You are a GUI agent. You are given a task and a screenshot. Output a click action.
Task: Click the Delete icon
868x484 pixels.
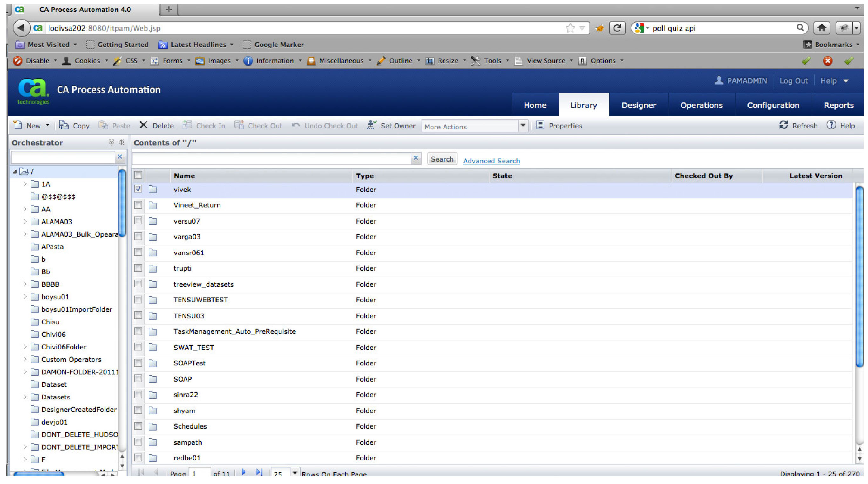143,125
